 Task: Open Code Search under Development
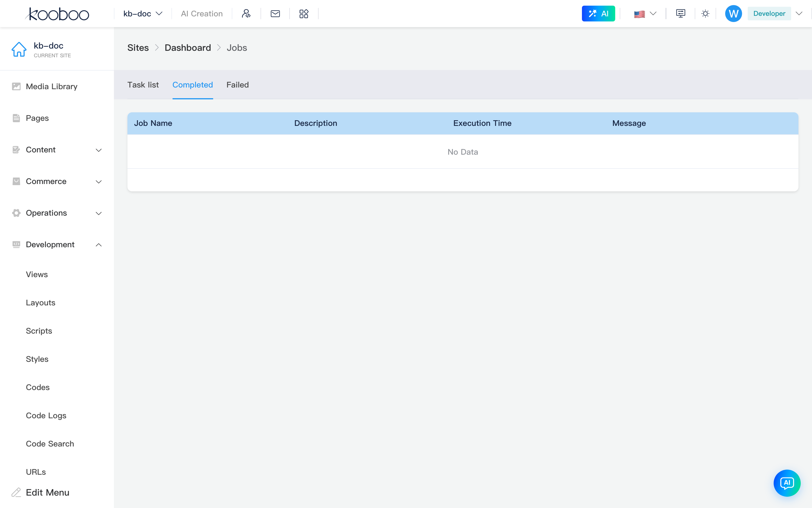point(50,444)
